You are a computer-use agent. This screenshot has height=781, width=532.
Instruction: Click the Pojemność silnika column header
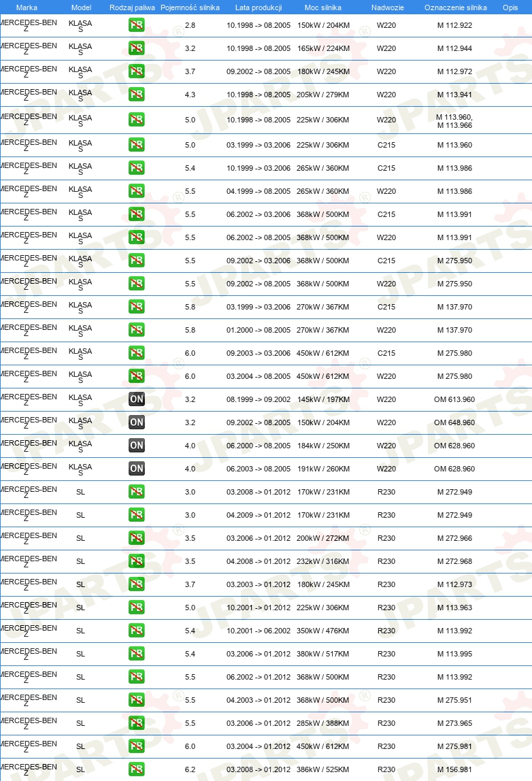tap(190, 7)
